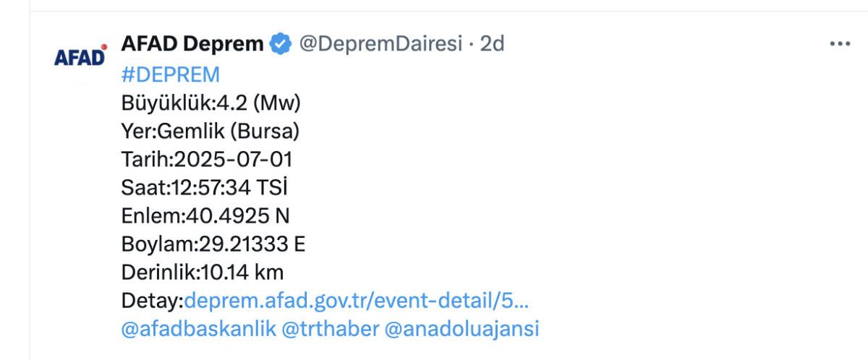Click the Büyüklük:4.2 (Mw) line

[x=210, y=103]
